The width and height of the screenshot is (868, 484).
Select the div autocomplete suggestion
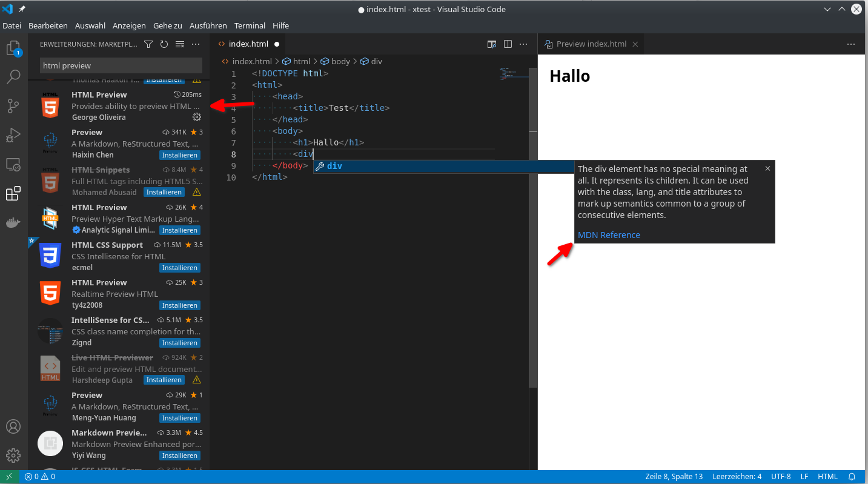pyautogui.click(x=443, y=166)
